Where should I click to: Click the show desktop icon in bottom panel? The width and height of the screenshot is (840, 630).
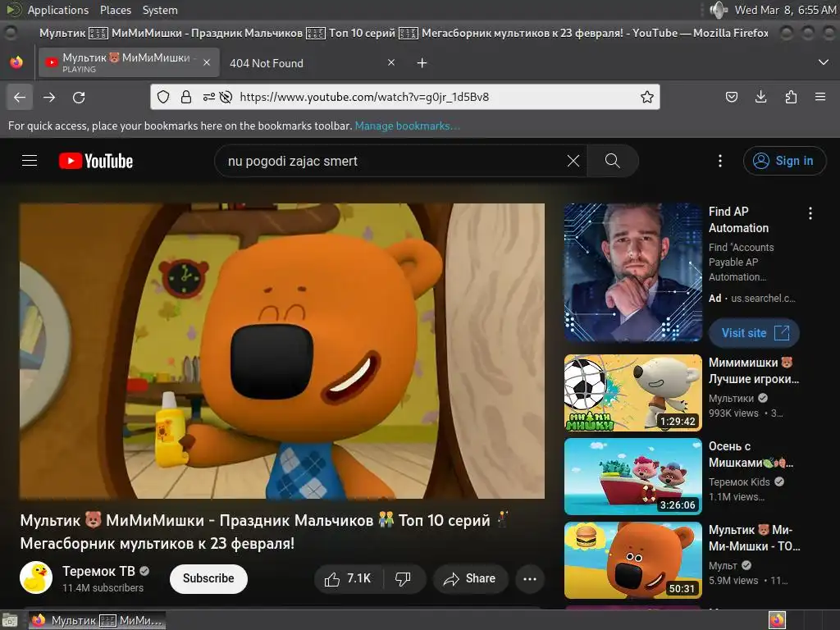point(10,621)
